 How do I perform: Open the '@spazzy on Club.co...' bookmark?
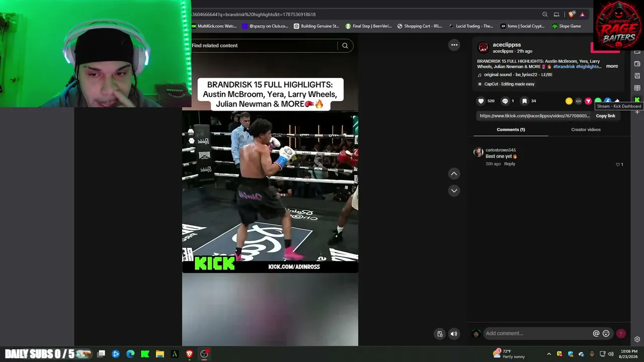265,26
